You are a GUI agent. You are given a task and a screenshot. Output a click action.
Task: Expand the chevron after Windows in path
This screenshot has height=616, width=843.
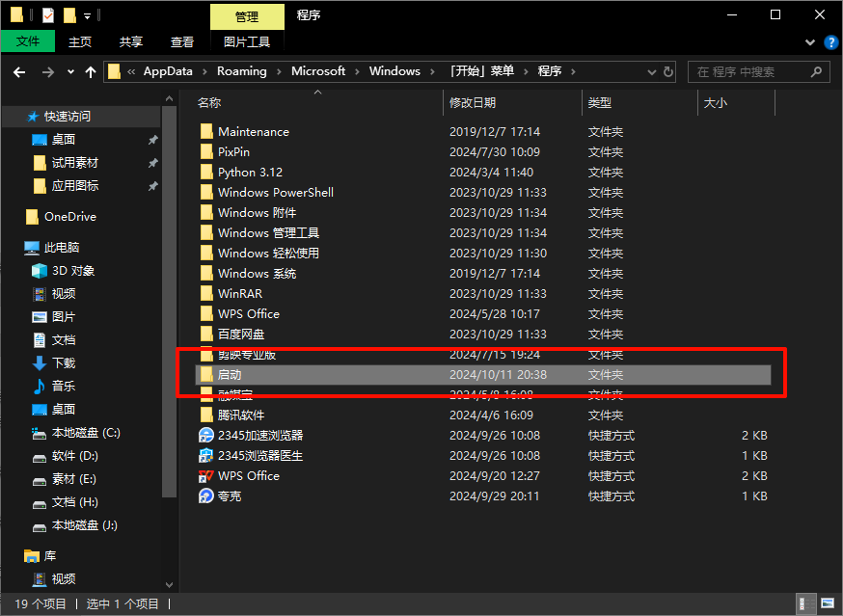point(433,71)
